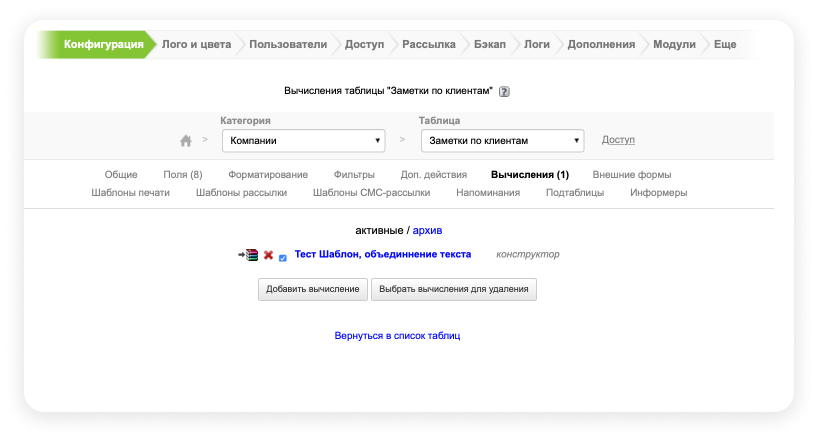The width and height of the screenshot is (818, 440).
Task: Click Вернуться в список таблиц link
Action: click(397, 336)
